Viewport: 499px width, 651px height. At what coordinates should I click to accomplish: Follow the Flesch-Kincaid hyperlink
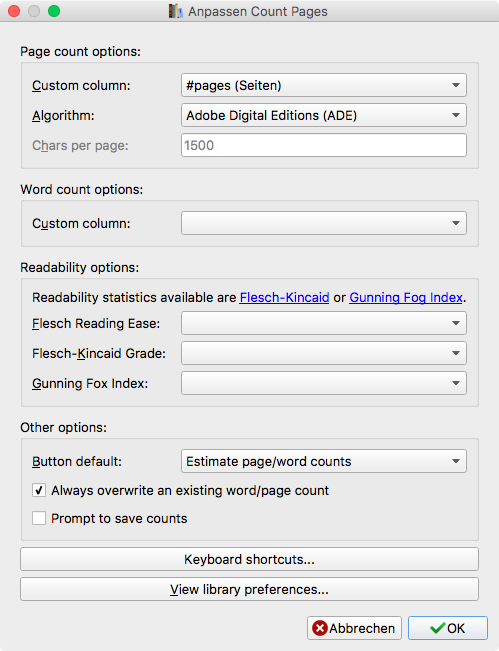point(284,297)
